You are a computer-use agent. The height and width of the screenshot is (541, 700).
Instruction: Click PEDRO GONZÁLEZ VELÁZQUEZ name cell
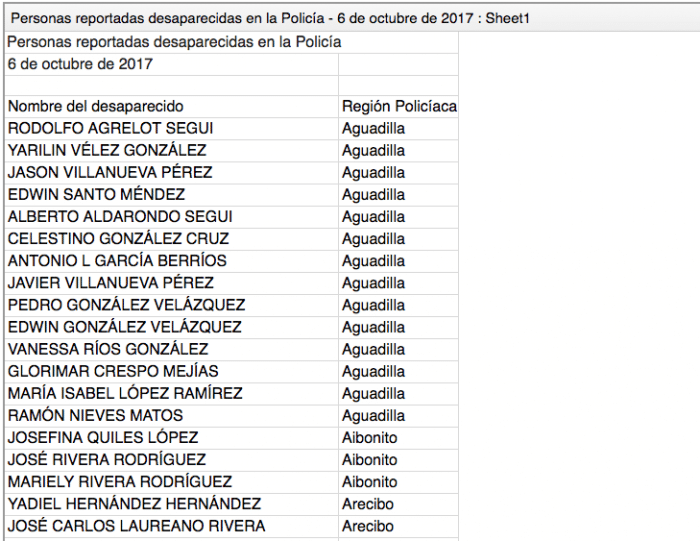click(171, 305)
